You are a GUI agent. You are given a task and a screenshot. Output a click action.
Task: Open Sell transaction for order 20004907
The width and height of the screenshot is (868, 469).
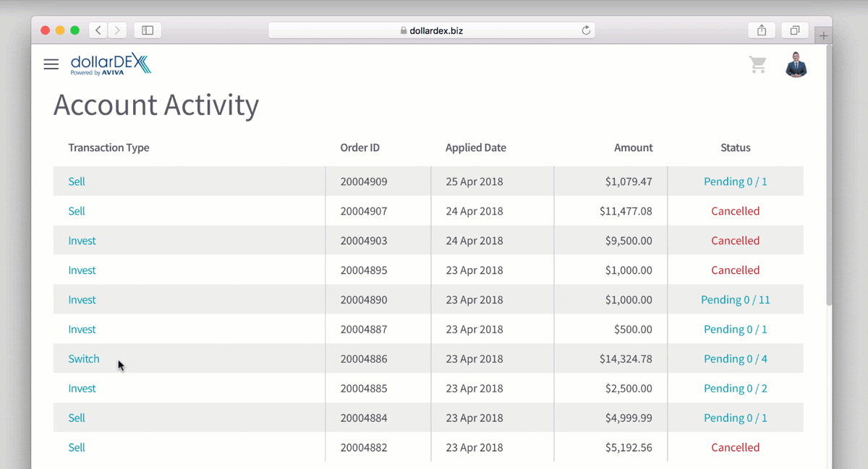(77, 211)
